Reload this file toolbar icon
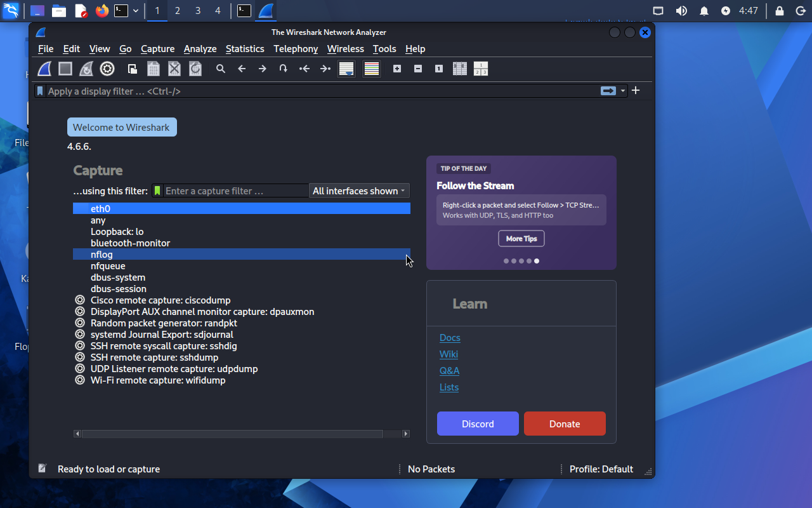Viewport: 812px width, 508px height. click(195, 69)
